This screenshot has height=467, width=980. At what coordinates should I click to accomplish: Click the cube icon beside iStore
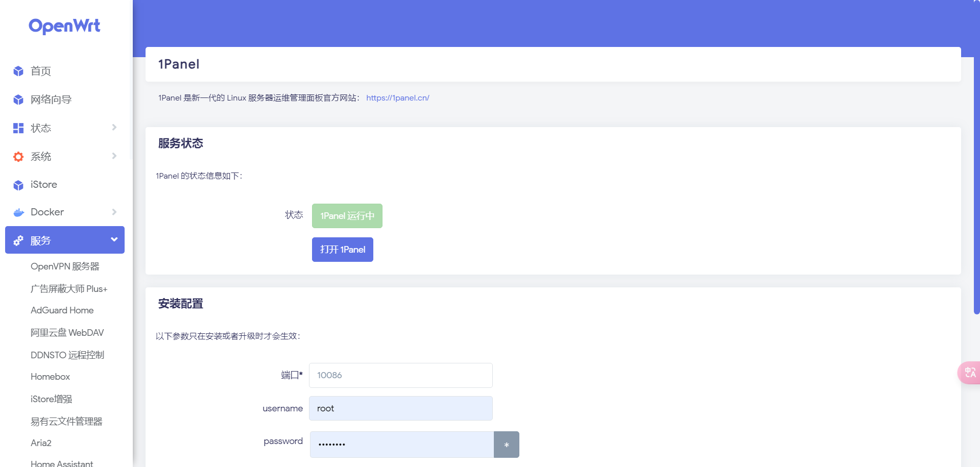pos(18,185)
